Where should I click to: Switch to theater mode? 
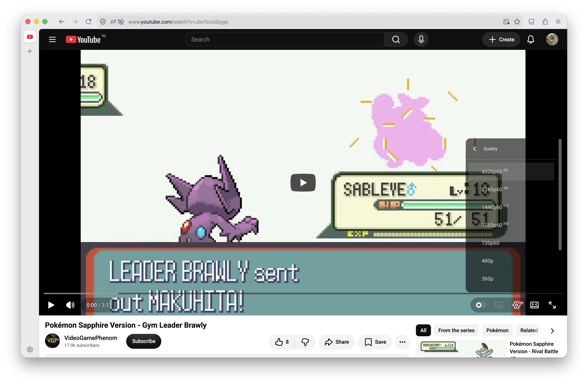click(x=534, y=305)
